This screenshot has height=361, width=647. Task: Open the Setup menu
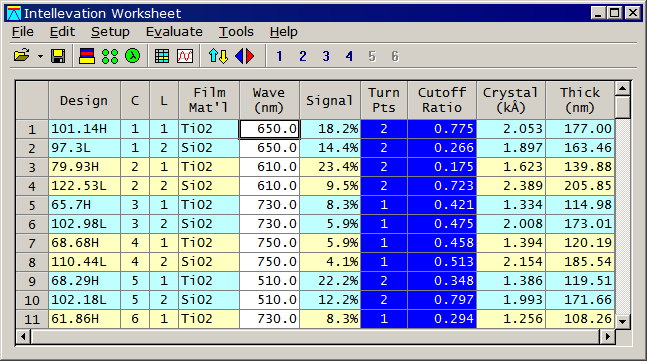point(110,32)
